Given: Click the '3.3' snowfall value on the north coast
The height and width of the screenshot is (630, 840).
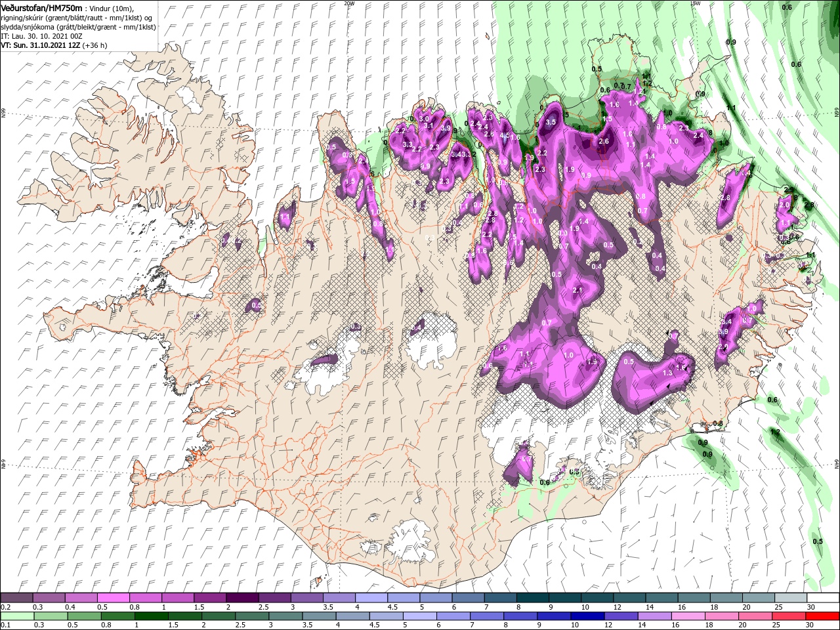Looking at the screenshot, I should click(x=408, y=144).
